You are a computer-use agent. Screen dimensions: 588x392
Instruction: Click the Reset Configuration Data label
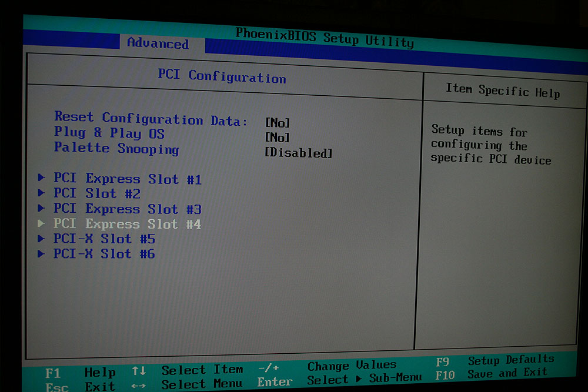[x=151, y=119]
